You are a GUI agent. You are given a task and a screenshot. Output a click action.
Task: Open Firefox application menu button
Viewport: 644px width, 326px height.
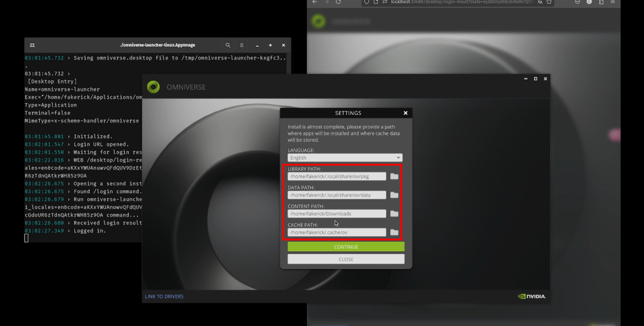[613, 2]
